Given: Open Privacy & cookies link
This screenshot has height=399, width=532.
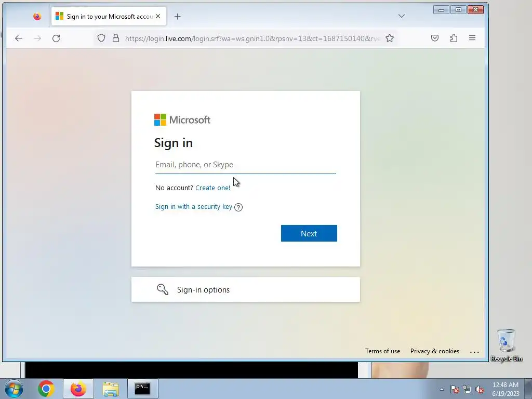Looking at the screenshot, I should 435,351.
